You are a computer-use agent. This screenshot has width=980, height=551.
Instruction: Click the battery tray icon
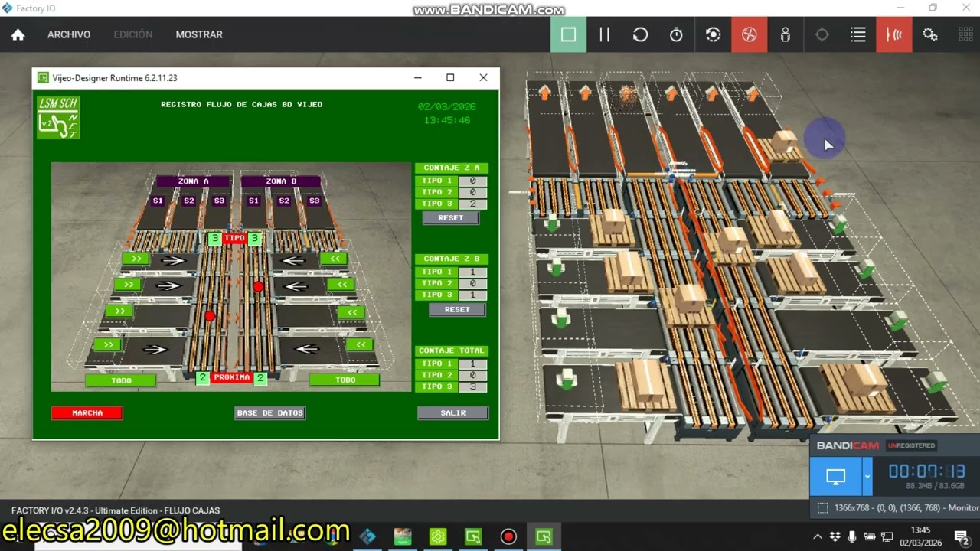tap(869, 536)
